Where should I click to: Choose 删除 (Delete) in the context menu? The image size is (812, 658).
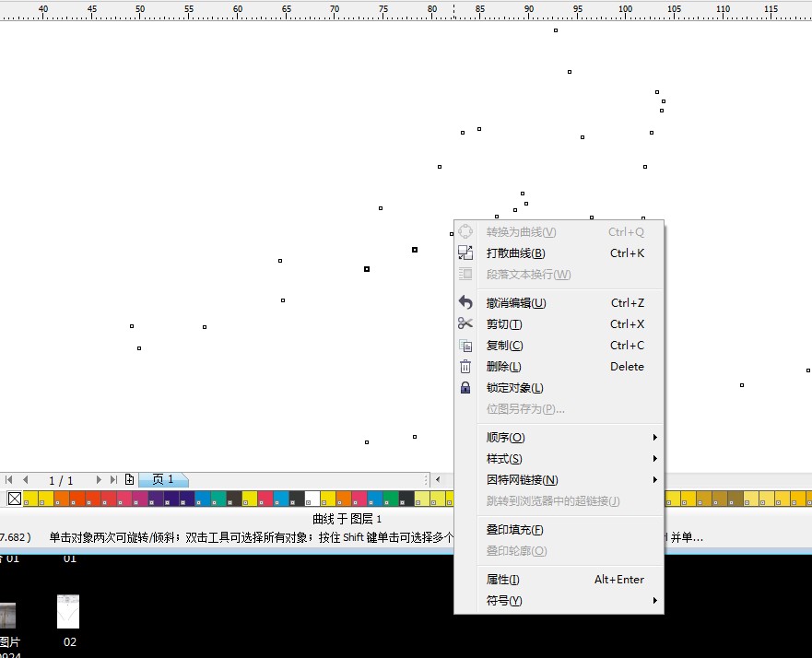click(x=559, y=367)
